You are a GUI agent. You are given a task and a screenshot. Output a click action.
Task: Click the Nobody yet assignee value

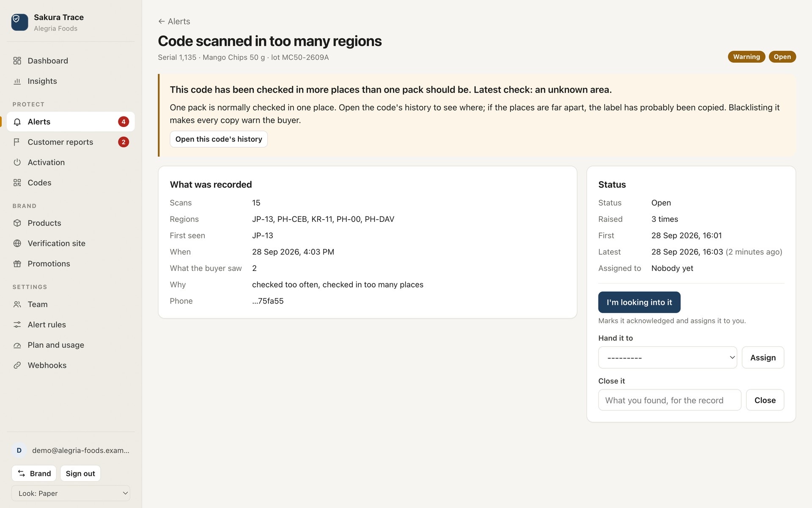click(672, 268)
